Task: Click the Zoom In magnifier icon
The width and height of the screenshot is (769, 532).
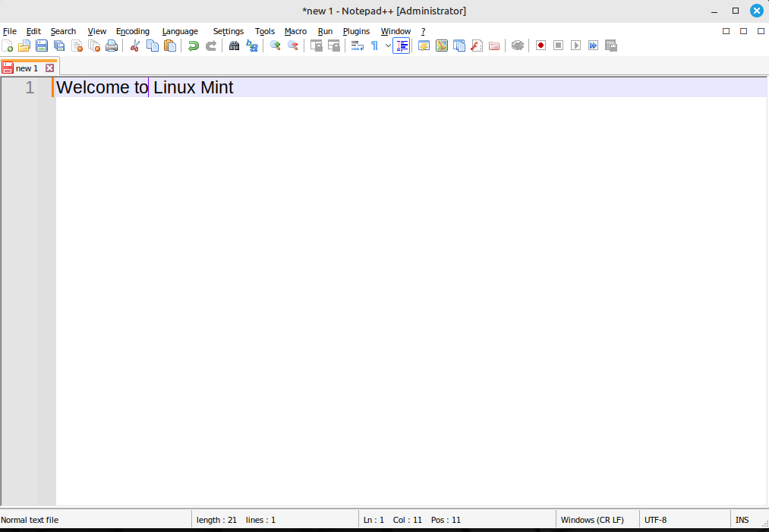Action: click(275, 46)
